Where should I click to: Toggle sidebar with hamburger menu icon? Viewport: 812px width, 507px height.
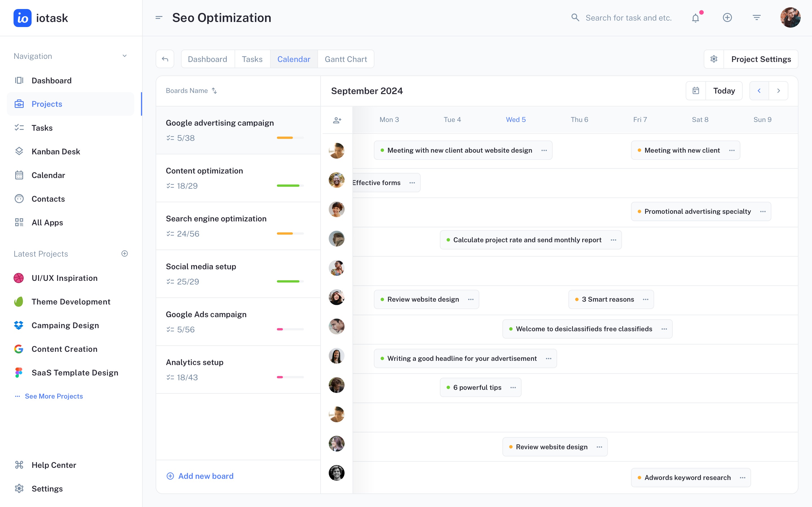(159, 18)
